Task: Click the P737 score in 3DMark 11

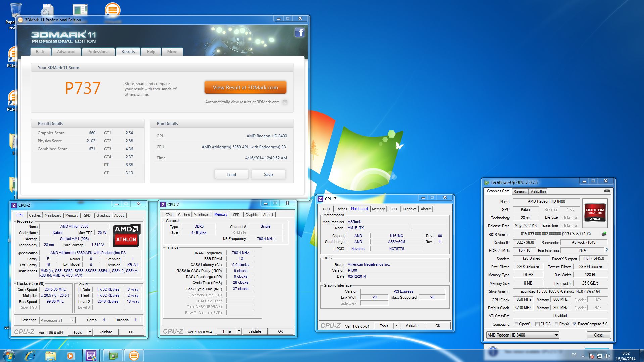Action: pos(83,88)
